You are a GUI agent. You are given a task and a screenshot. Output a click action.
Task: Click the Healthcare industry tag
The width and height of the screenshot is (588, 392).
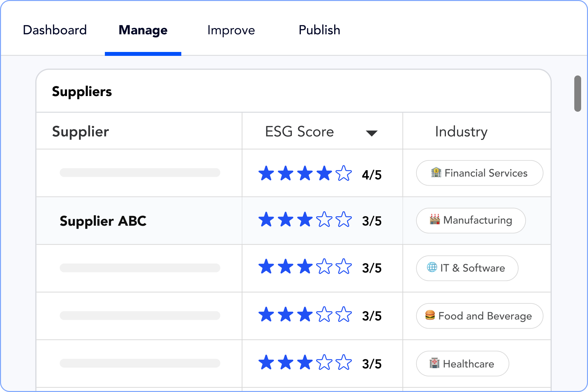click(462, 364)
